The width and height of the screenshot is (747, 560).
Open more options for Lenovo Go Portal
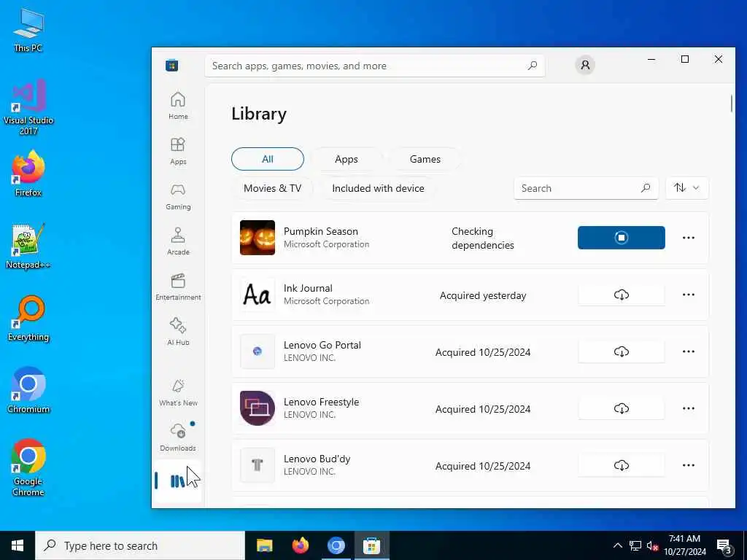pos(689,351)
